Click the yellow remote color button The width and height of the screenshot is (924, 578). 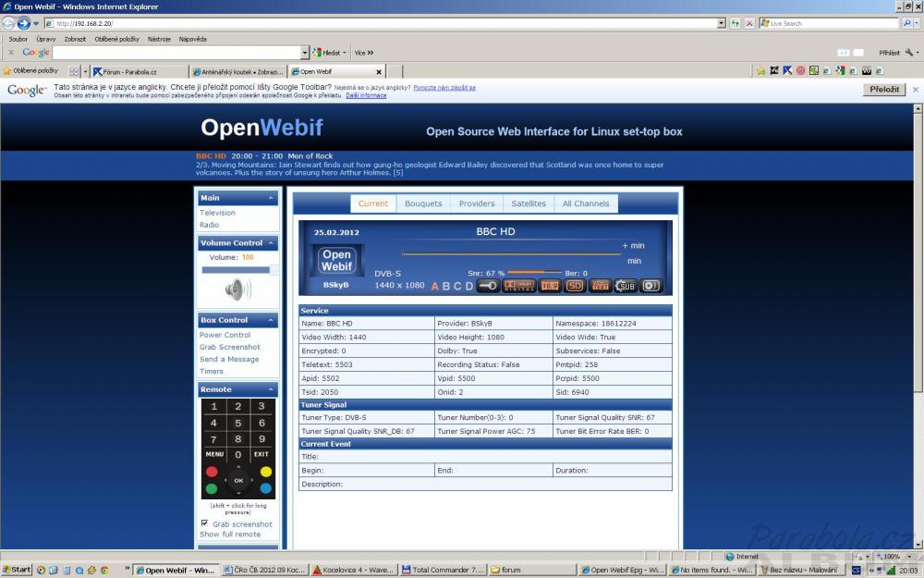point(266,472)
